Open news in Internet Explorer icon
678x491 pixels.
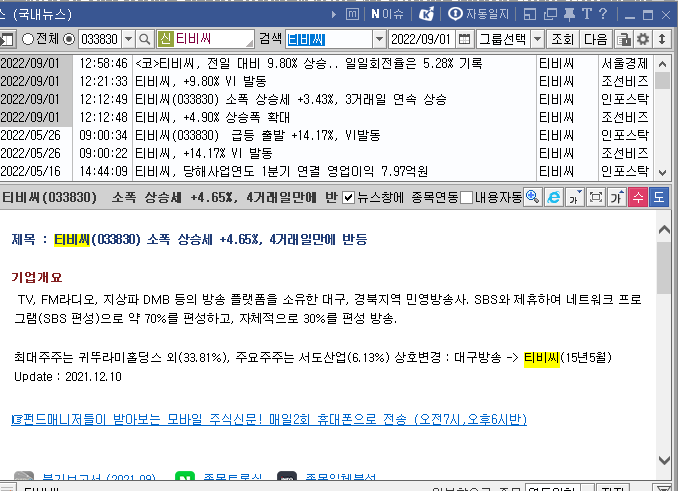click(553, 198)
